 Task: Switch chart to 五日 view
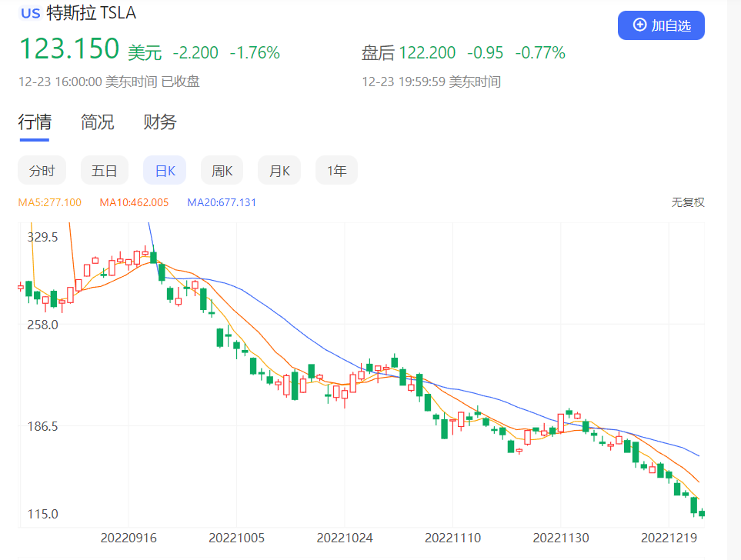point(104,171)
